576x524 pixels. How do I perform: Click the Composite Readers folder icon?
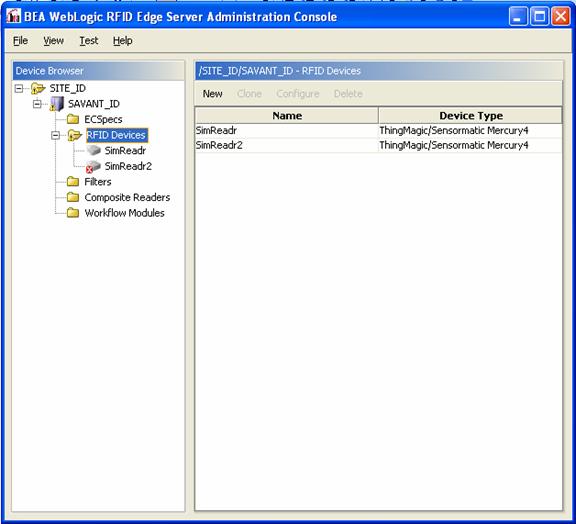tap(73, 197)
